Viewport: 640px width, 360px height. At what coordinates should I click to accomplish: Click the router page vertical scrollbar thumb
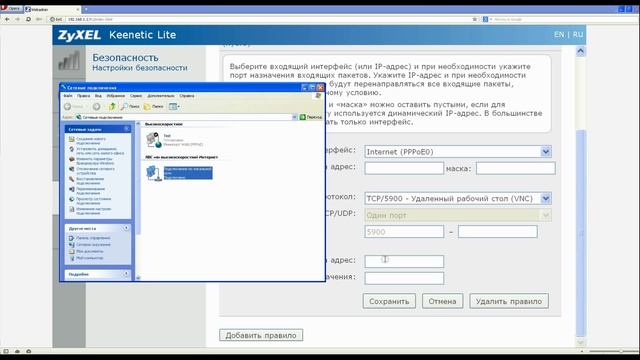pos(580,233)
